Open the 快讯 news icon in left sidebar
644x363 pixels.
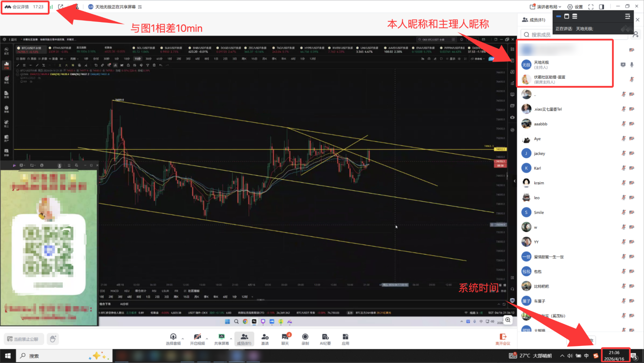[6, 78]
